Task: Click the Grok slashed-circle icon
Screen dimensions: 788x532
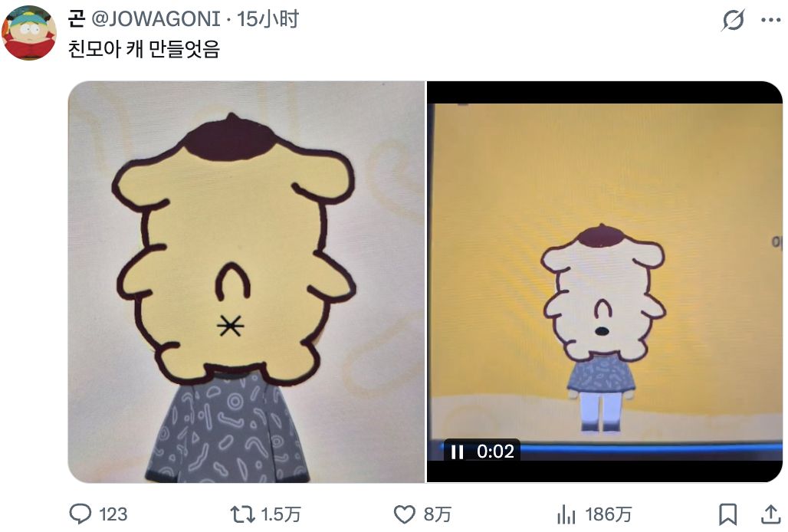Action: (x=734, y=20)
